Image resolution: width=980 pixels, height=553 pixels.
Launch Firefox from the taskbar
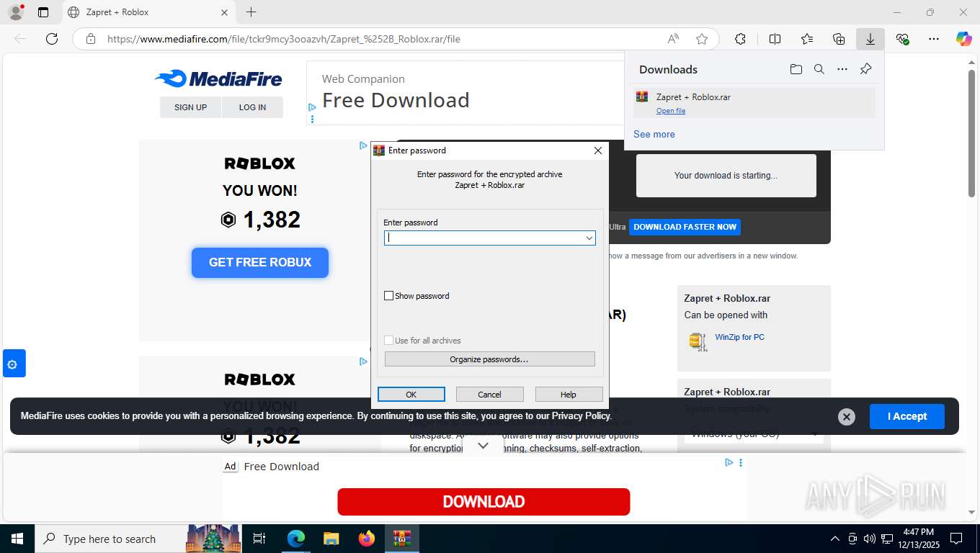coord(367,539)
